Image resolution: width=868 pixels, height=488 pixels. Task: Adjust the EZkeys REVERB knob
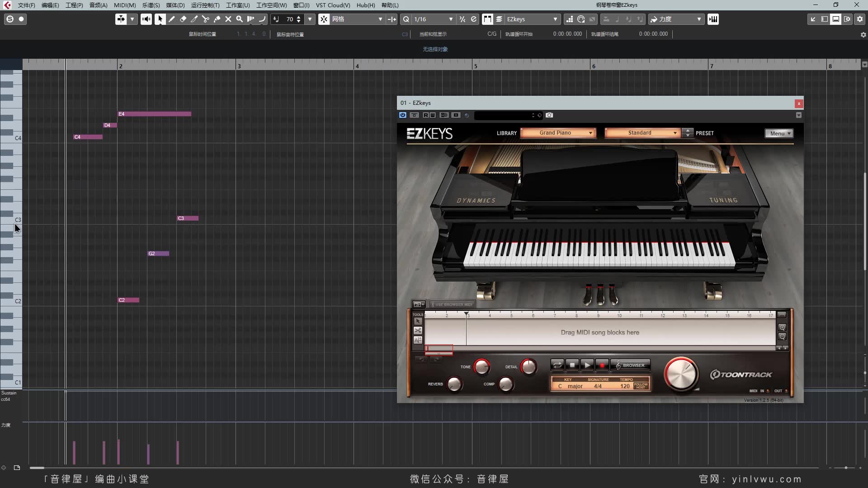454,384
